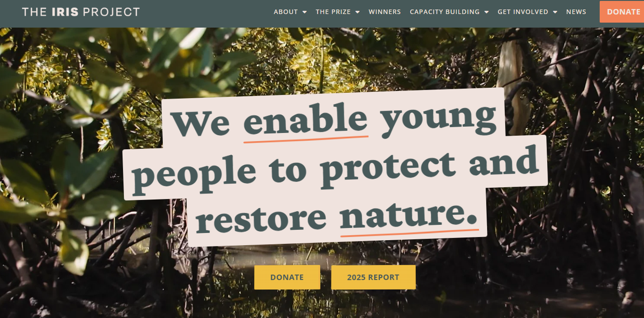The width and height of the screenshot is (644, 318).
Task: Open the Capacity Building menu label
Action: click(445, 12)
